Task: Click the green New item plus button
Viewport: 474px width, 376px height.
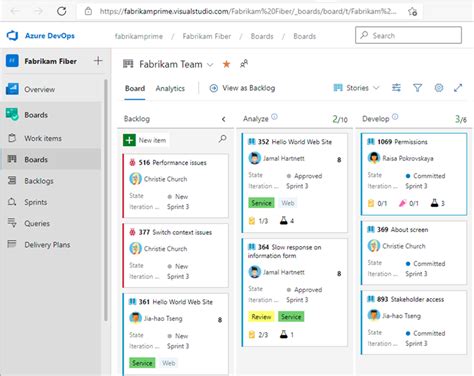Action: 129,140
